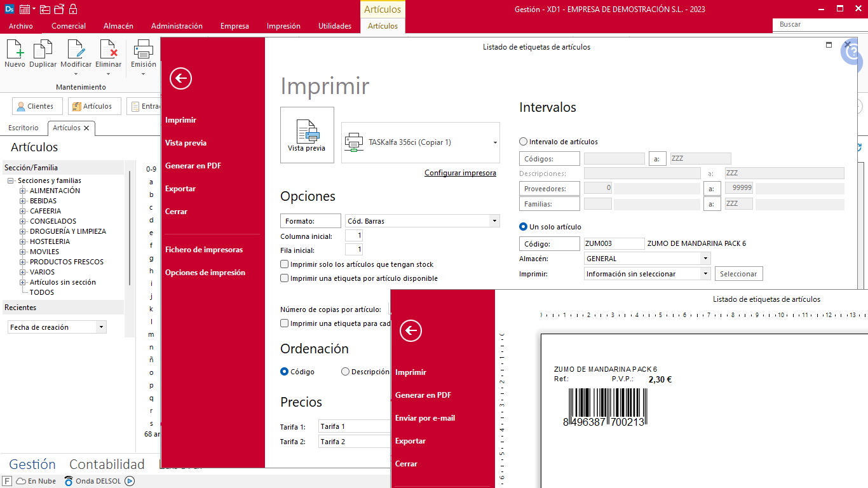Click the Modificar pencil icon
868x488 pixels.
pos(76,50)
